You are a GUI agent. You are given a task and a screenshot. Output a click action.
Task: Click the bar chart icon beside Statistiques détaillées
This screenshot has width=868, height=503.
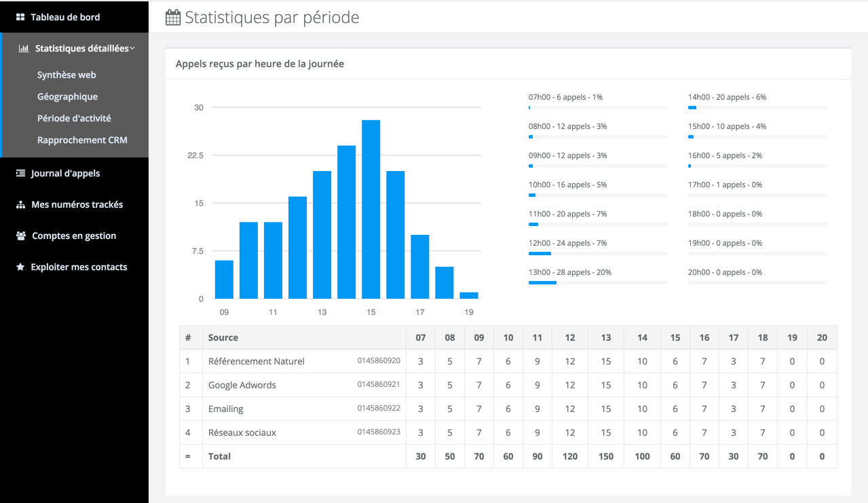pyautogui.click(x=24, y=49)
